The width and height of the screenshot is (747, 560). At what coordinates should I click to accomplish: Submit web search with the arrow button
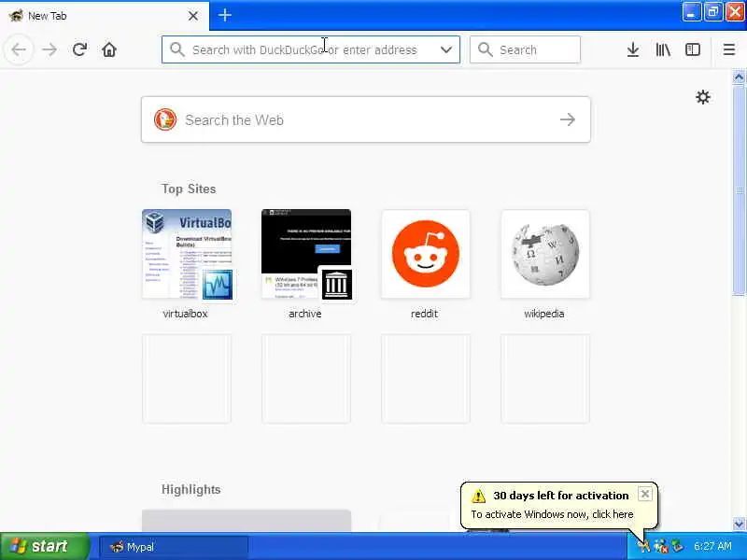tap(568, 119)
